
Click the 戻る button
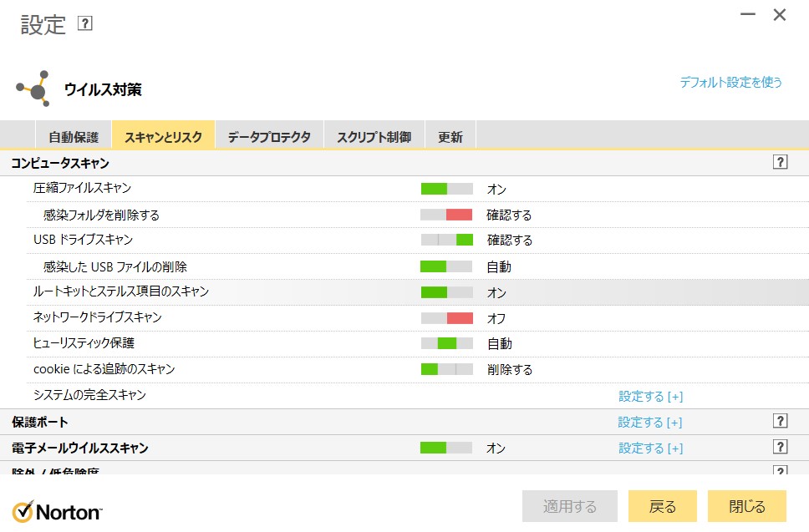[x=662, y=505]
